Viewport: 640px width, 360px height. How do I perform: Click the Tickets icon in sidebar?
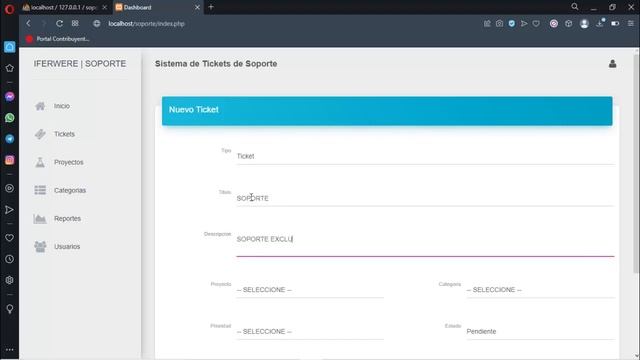40,134
